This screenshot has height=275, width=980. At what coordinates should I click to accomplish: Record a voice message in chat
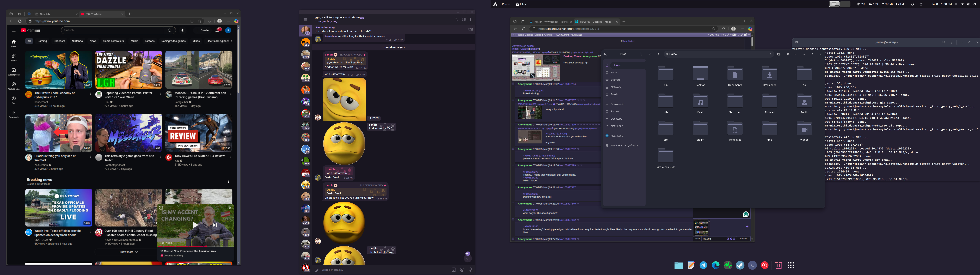tap(471, 270)
